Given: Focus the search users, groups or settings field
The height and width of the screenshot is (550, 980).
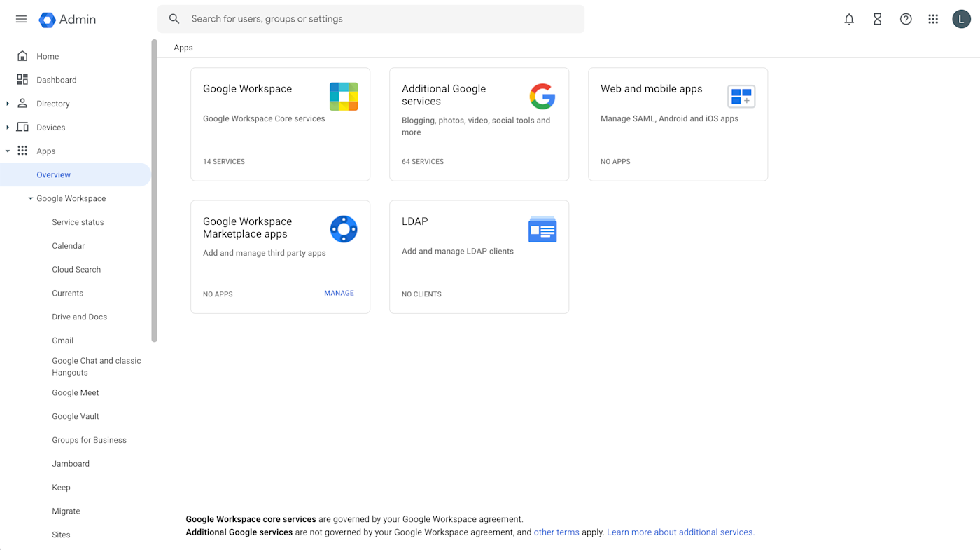Looking at the screenshot, I should coord(371,19).
